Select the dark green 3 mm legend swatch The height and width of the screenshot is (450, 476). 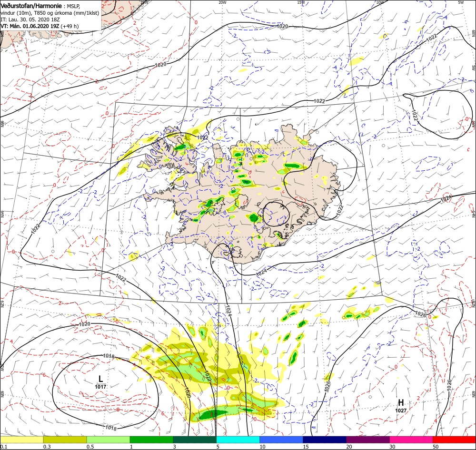coord(195,440)
